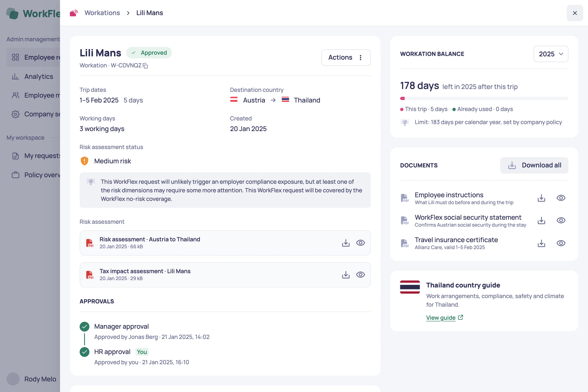Open Company settings in the sidebar

33,114
